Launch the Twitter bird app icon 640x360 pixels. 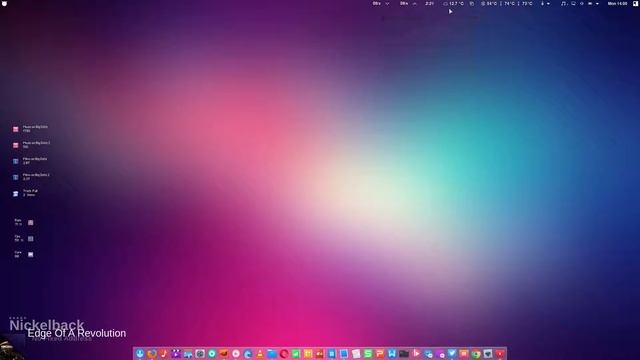tap(452, 354)
